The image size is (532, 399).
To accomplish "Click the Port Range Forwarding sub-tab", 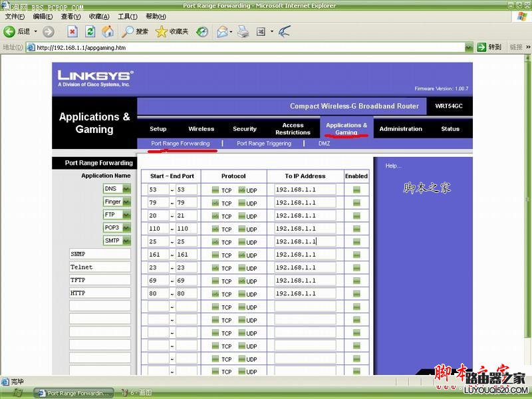I will 180,144.
